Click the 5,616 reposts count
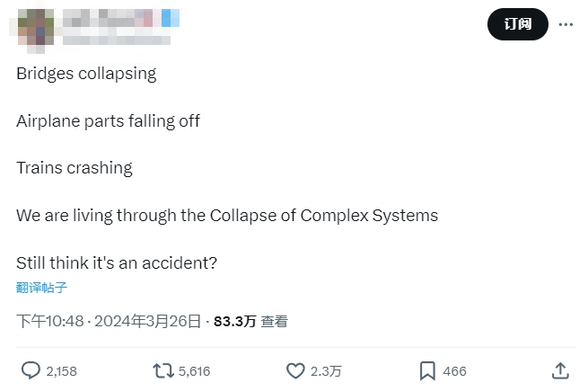The width and height of the screenshot is (588, 391). pyautogui.click(x=194, y=371)
